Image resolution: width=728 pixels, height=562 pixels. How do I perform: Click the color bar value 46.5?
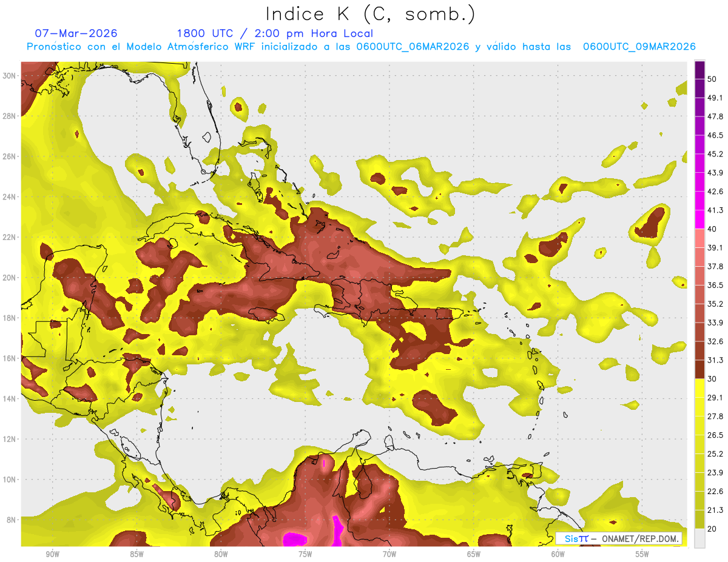click(x=715, y=135)
